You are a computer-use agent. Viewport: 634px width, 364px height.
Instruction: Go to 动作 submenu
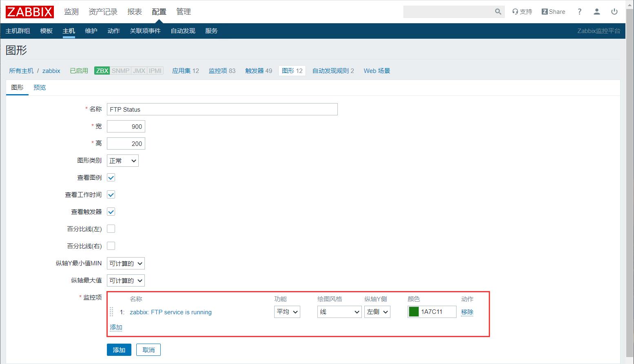coord(114,31)
